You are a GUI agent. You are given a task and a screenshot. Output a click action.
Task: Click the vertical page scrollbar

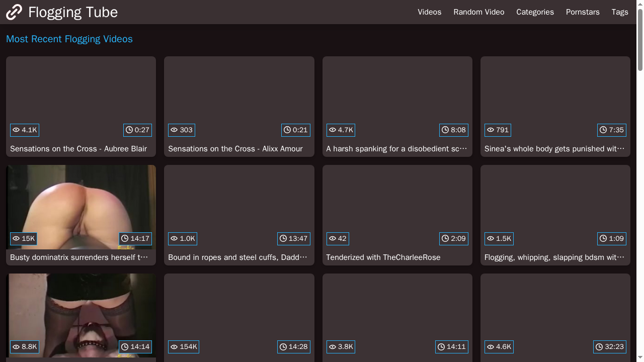640,40
